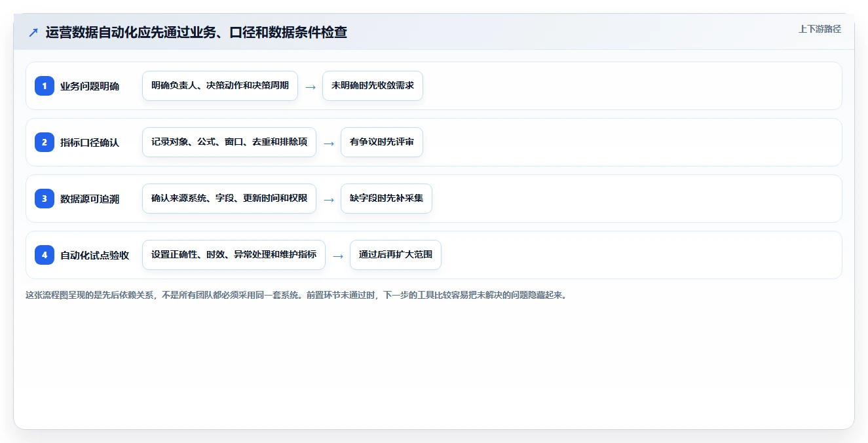This screenshot has height=443, width=868.
Task: Click the arrow before 缺字段时先补采集
Action: [x=329, y=199]
